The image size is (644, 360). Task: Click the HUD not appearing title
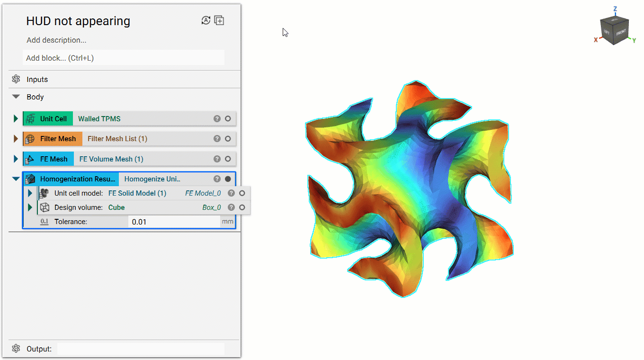78,21
